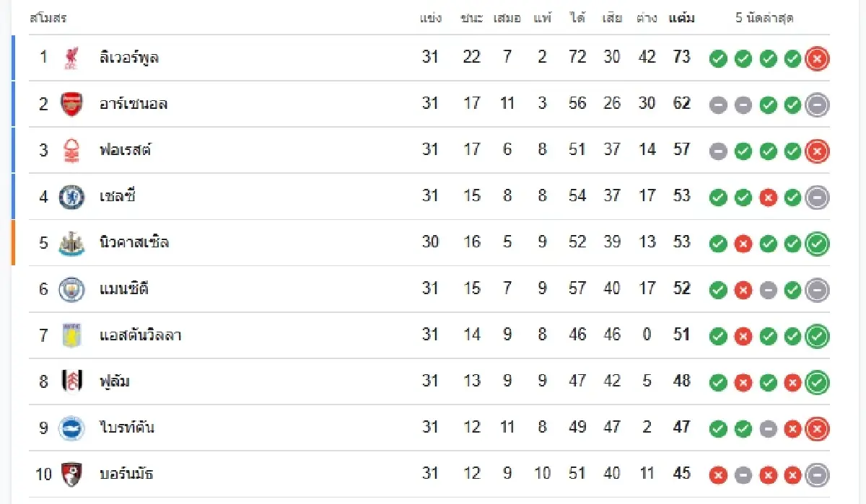Viewport: 866px width, 504px height.
Task: Click the Newcastle club crest
Action: (71, 243)
